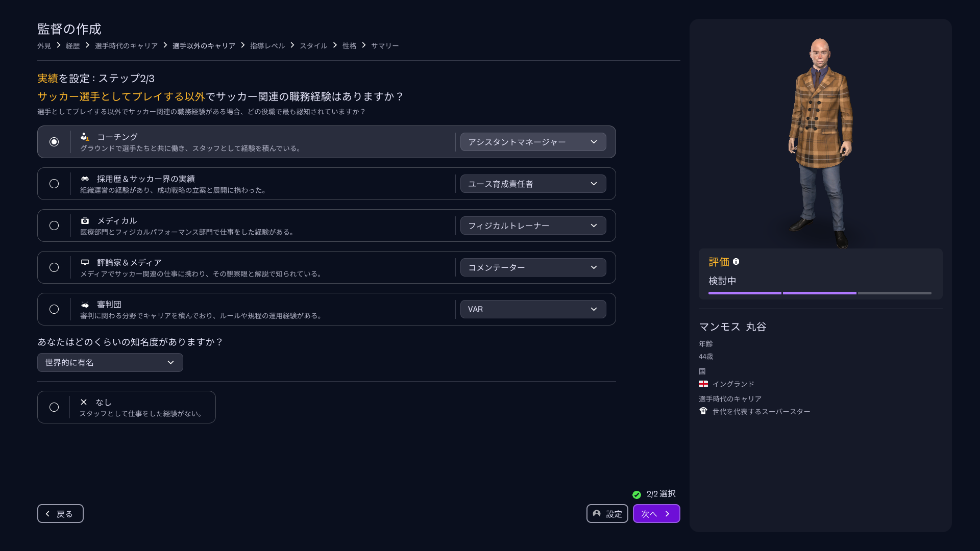Image resolution: width=980 pixels, height=551 pixels.
Task: Select the 評論家＆メディア radio button
Action: [54, 267]
